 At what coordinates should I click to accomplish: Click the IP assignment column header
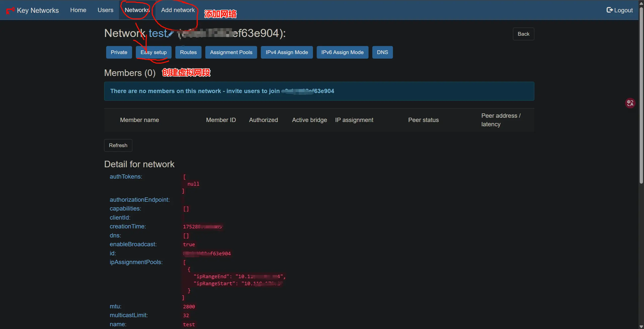354,120
